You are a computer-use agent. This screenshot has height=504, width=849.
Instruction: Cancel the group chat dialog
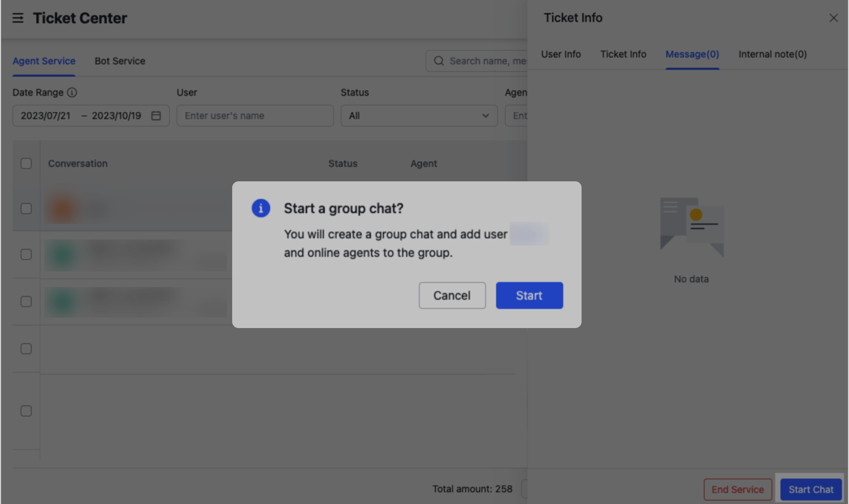452,295
